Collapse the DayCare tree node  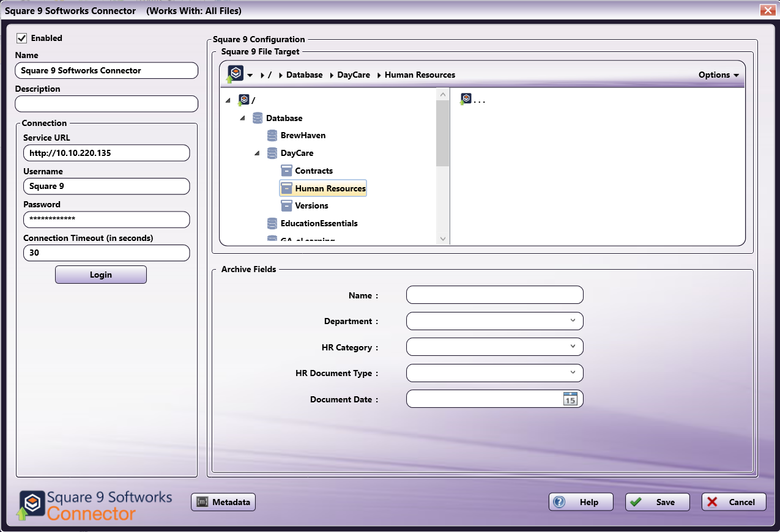[257, 153]
